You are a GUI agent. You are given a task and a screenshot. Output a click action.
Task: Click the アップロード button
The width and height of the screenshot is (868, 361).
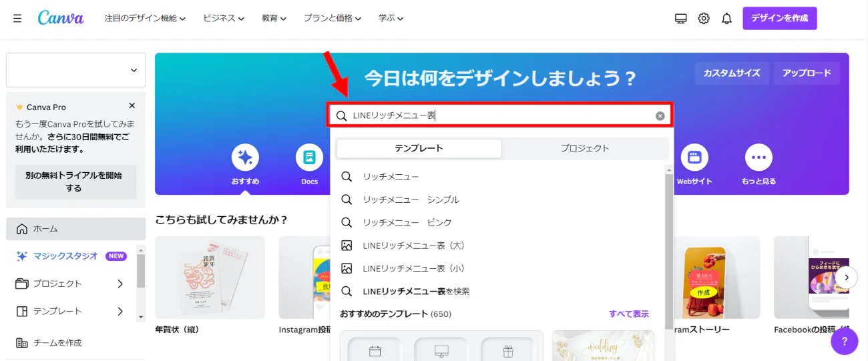click(x=807, y=73)
